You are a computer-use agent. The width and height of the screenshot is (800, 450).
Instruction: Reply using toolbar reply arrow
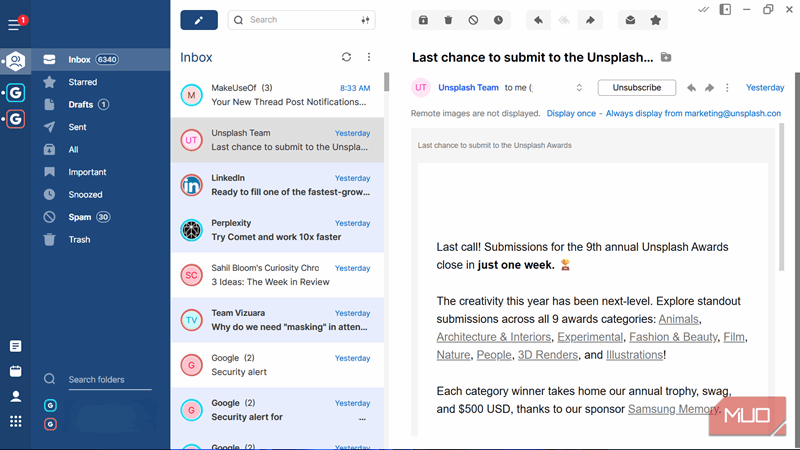[x=538, y=20]
